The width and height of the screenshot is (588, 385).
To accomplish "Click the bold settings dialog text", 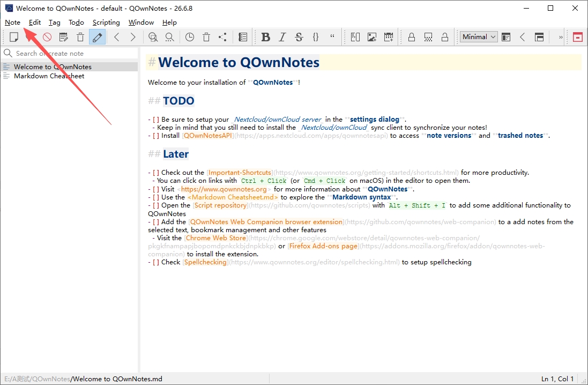I will pos(374,120).
